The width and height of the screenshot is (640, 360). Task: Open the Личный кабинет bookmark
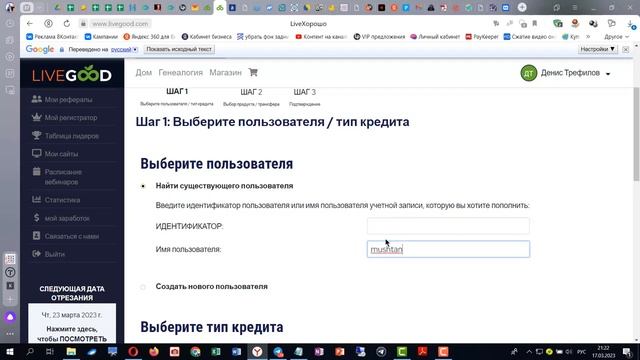[435, 37]
